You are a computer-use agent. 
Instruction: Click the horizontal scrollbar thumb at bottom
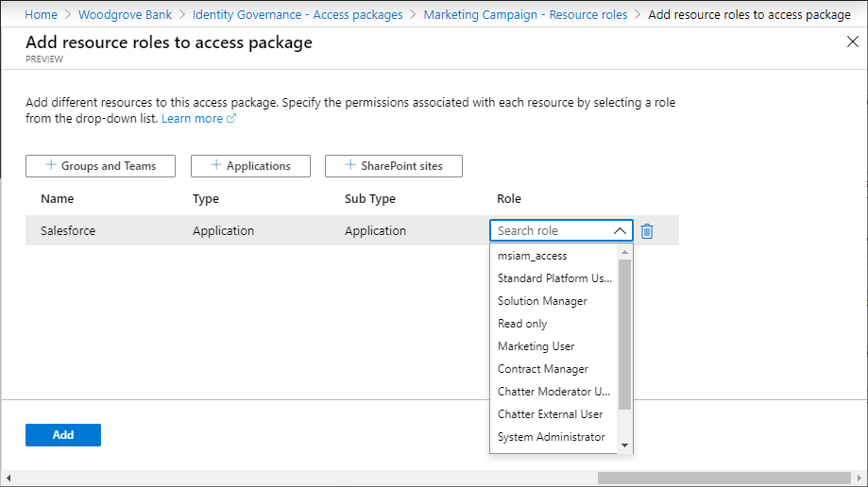724,478
